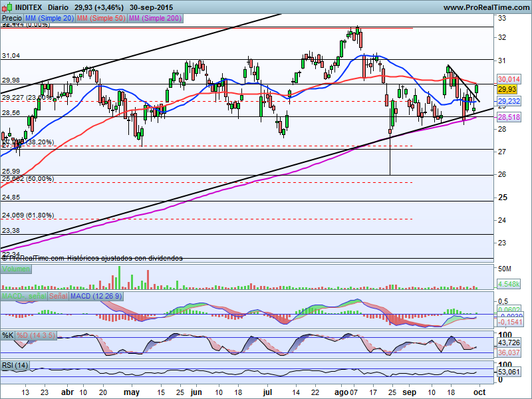Screen dimensions: 532x399
Task: Click the 43,726 stochastic value tag
Action: [509, 342]
